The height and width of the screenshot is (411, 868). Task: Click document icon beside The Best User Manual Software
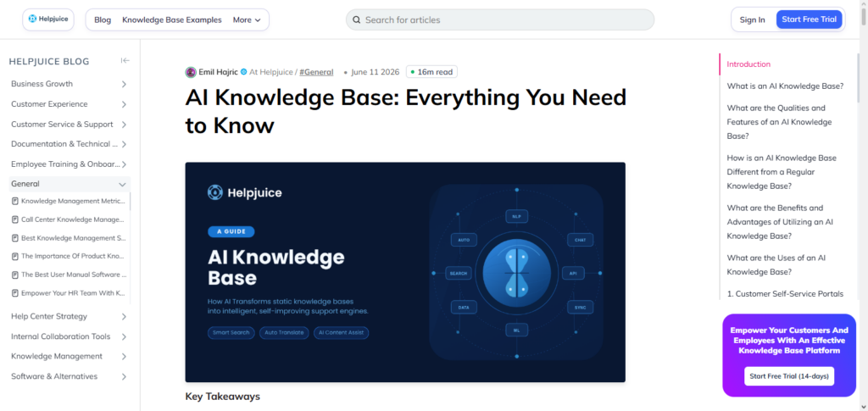15,275
